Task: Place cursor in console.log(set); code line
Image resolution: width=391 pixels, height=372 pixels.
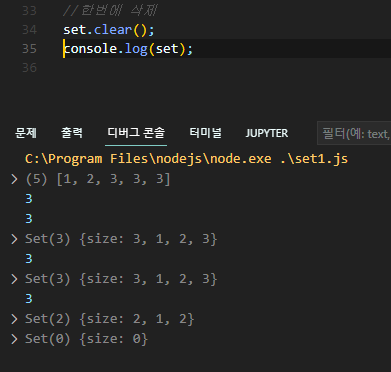Action: click(x=128, y=49)
